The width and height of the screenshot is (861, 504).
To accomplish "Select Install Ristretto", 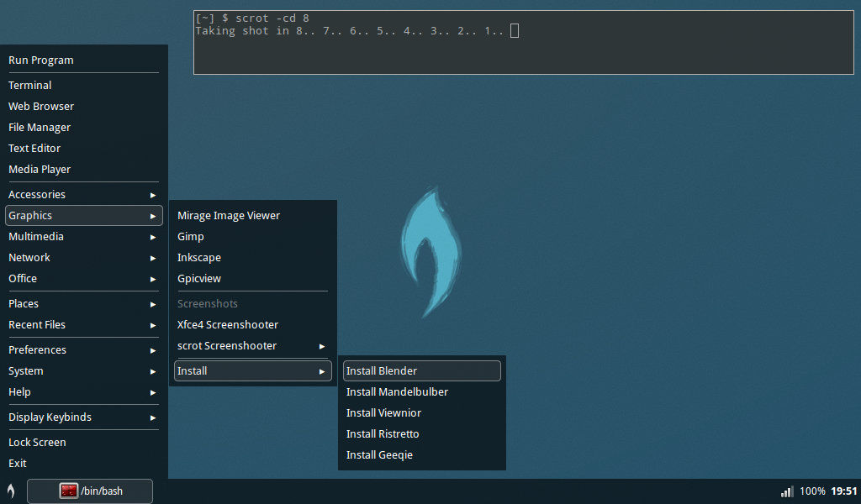I will tap(422, 434).
